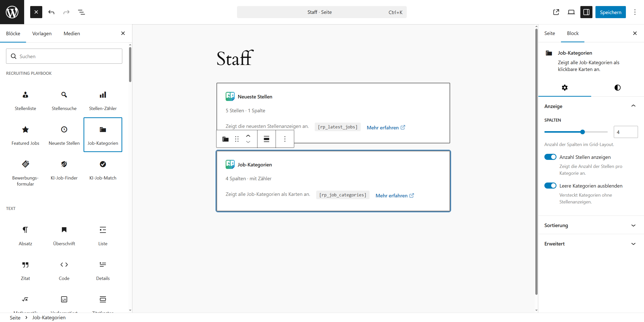Disable the Anzahl Stellen anzeigen toggle
Image resolution: width=644 pixels, height=322 pixels.
(x=550, y=157)
